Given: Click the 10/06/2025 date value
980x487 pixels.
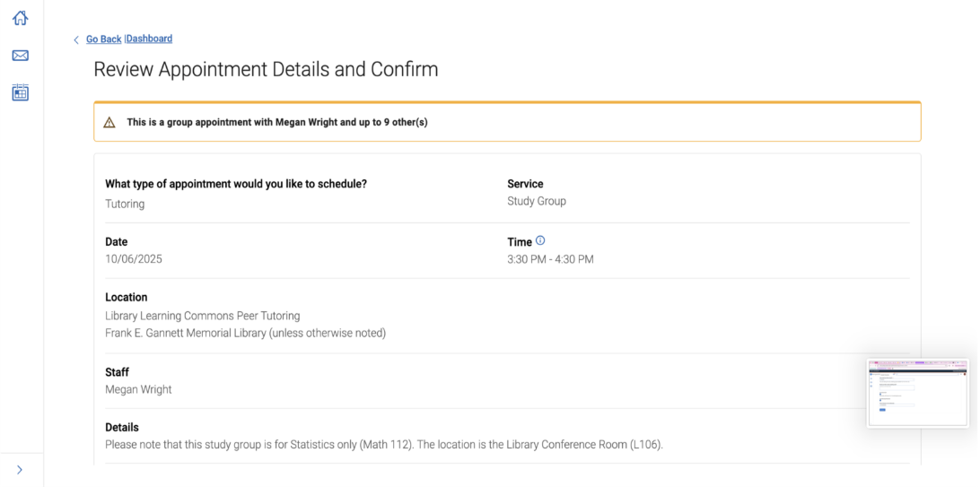Looking at the screenshot, I should 134,259.
